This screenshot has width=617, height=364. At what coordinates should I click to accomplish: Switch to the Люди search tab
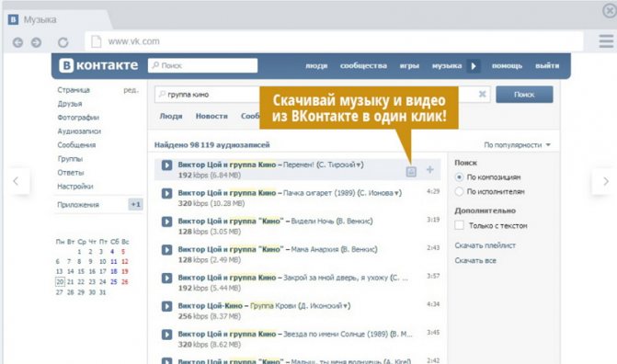[x=171, y=116]
